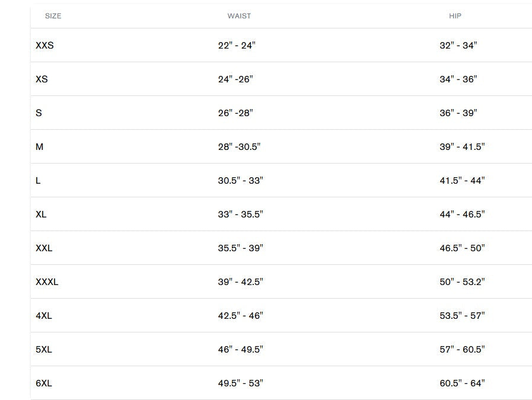Click the 6XL size label

pyautogui.click(x=44, y=383)
